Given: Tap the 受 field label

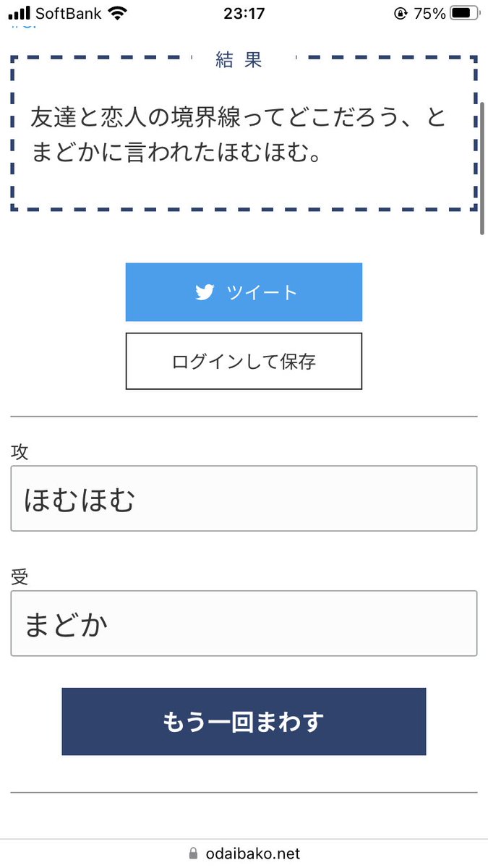Looking at the screenshot, I should (x=20, y=576).
